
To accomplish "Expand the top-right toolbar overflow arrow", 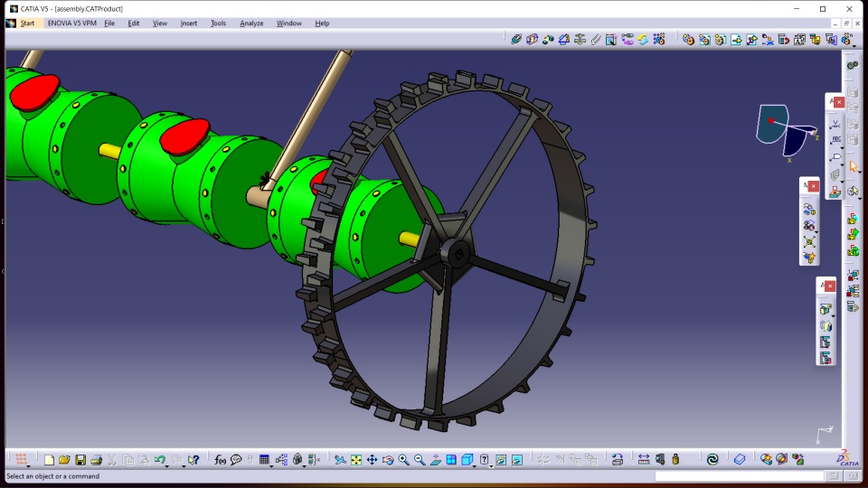I will point(854,45).
